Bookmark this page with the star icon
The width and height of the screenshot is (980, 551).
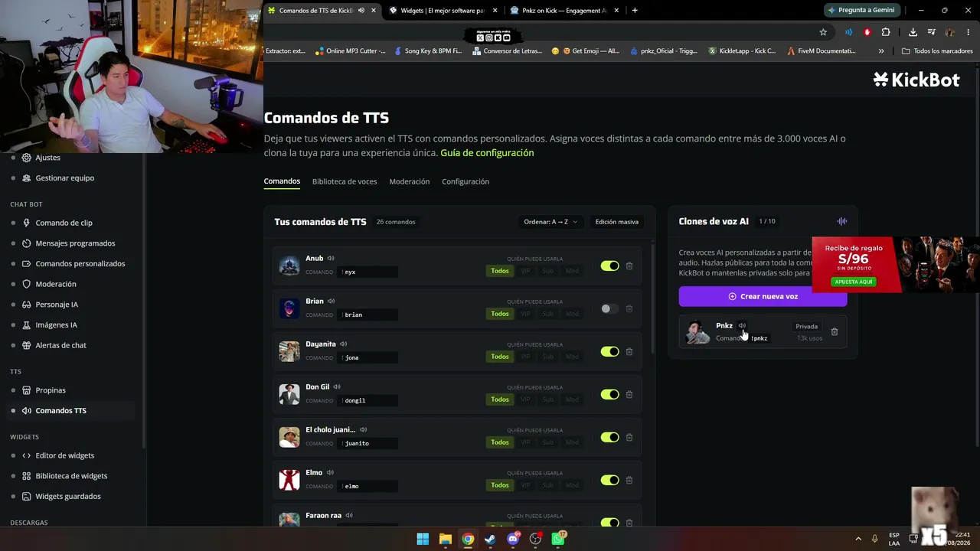823,32
